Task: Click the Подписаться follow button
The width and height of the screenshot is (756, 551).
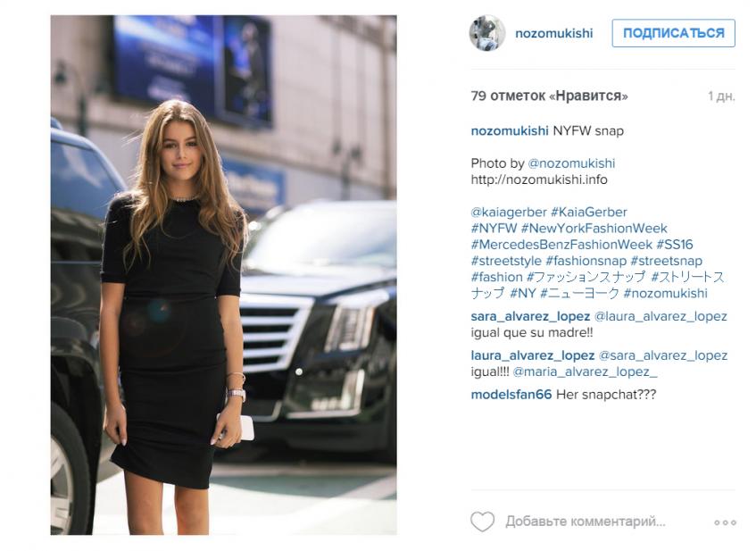Action: 673,33
